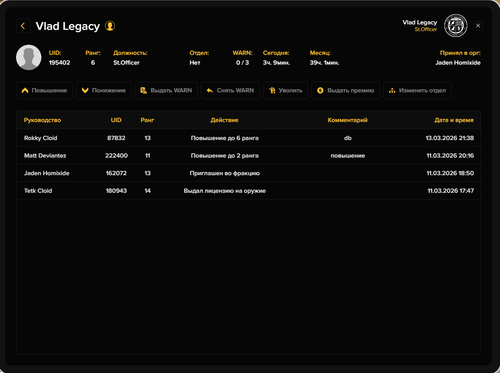Click the date 13.03.2026 21:38
This screenshot has height=373, width=500.
(450, 138)
